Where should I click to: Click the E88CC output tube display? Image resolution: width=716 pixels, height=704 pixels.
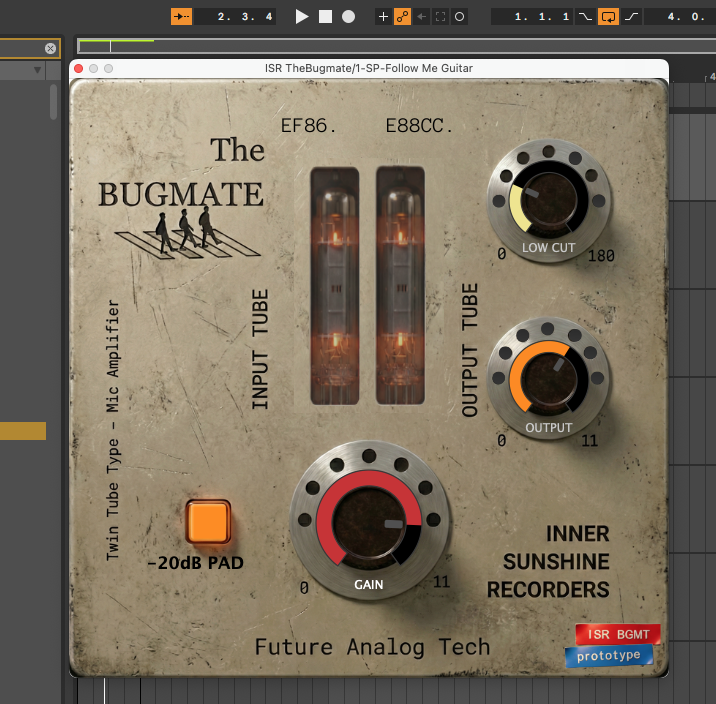tap(400, 286)
